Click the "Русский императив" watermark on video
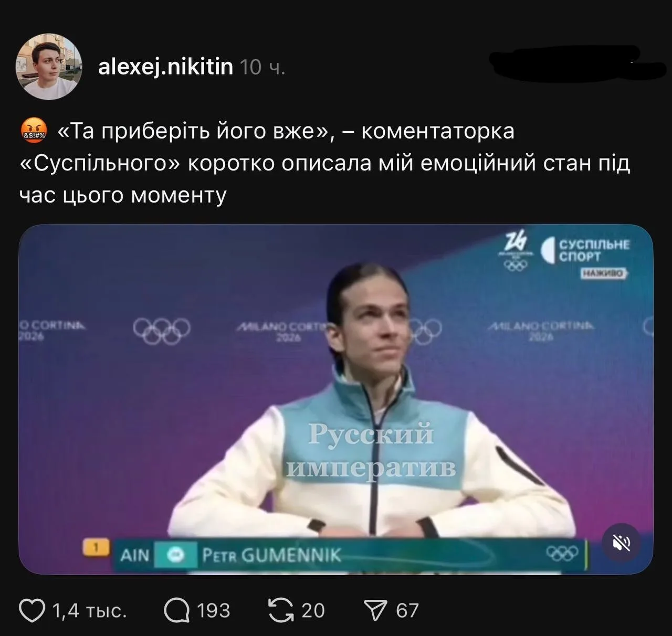672x636 pixels. pyautogui.click(x=371, y=450)
